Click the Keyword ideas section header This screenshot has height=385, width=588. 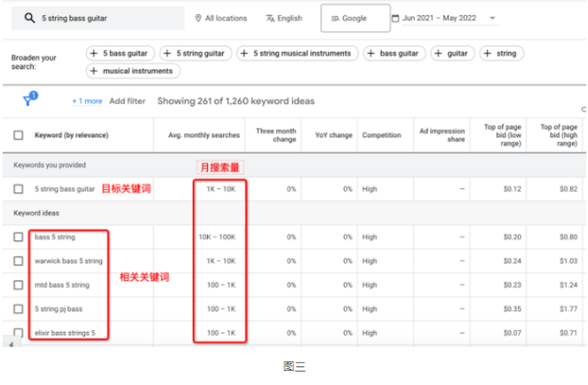pos(36,213)
